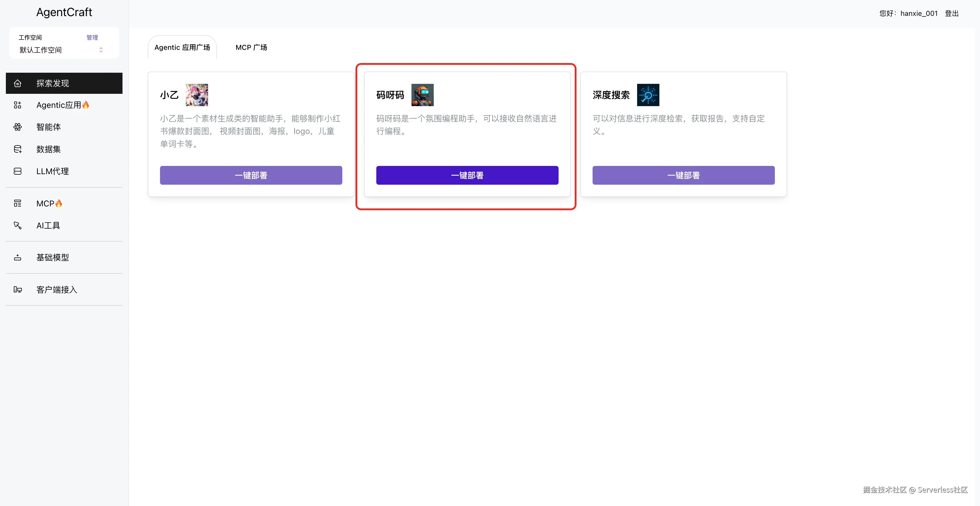Click the 深度搜索 magnifier thumbnail
The image size is (980, 506).
coord(648,95)
